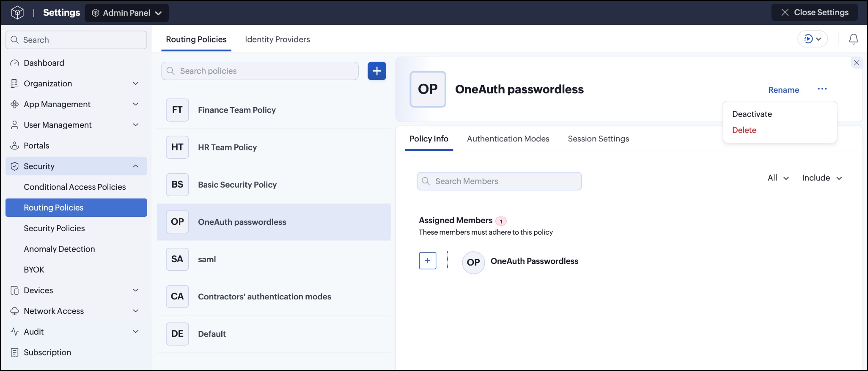Open the quick-action icon dropdown beside the bell
The width and height of the screenshot is (868, 371).
813,39
